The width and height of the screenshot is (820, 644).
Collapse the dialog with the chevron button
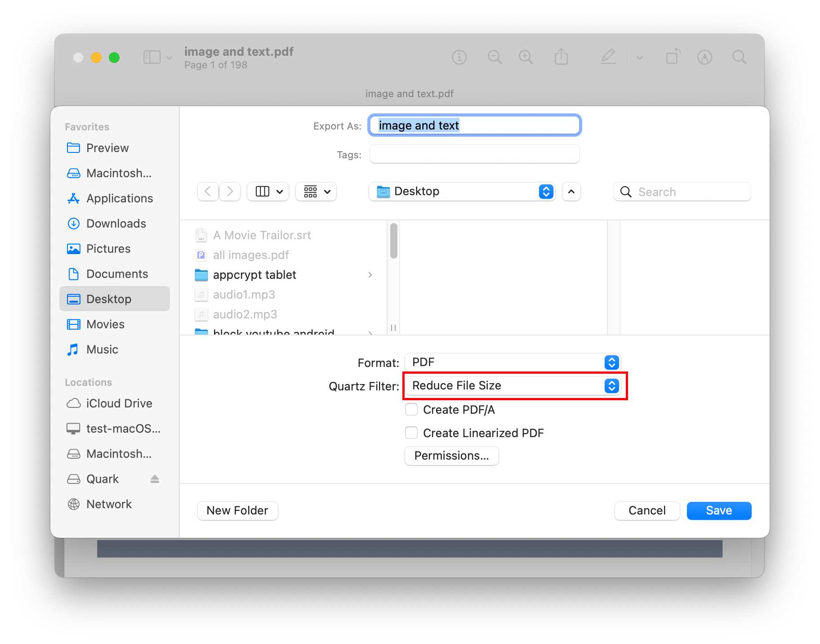(570, 192)
